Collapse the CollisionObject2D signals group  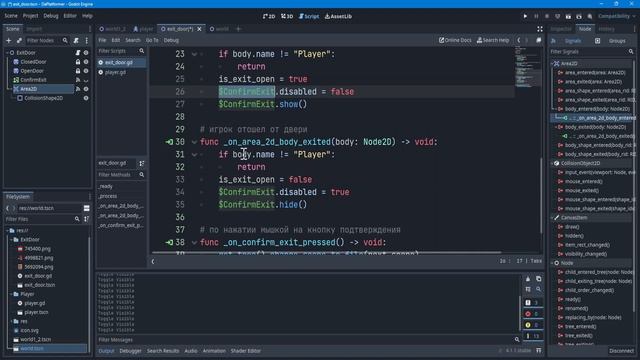click(552, 163)
